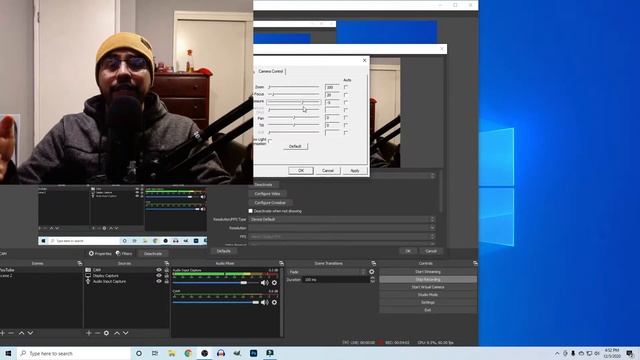Remove selected source with minus icon
The image size is (640, 360).
point(97,333)
